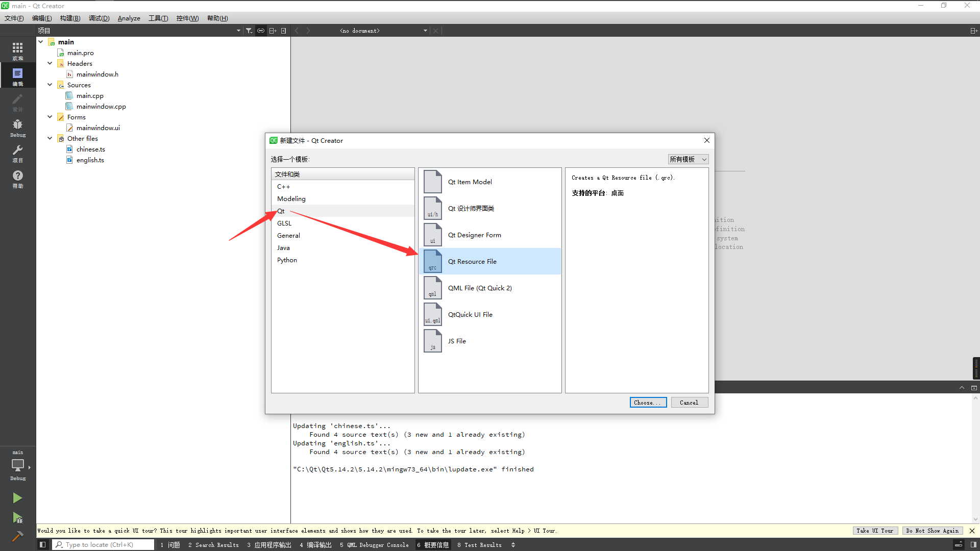Open the 项目 view selector dropdown
Viewport: 980px width, 551px height.
click(x=139, y=31)
